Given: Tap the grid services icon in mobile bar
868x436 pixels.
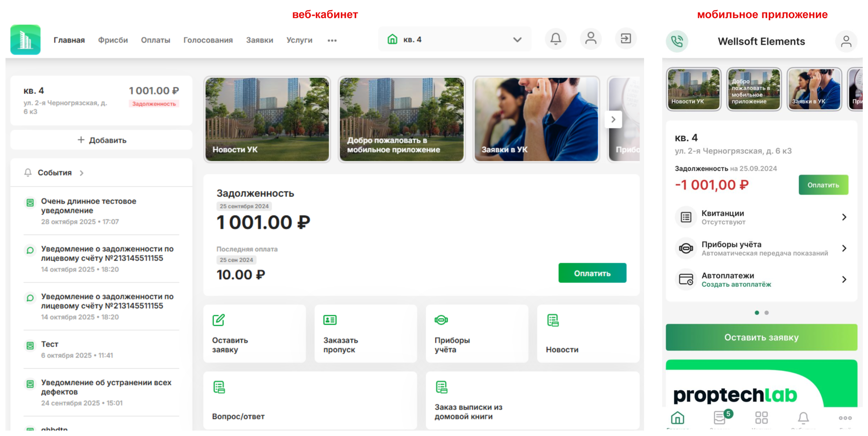Looking at the screenshot, I should 761,417.
